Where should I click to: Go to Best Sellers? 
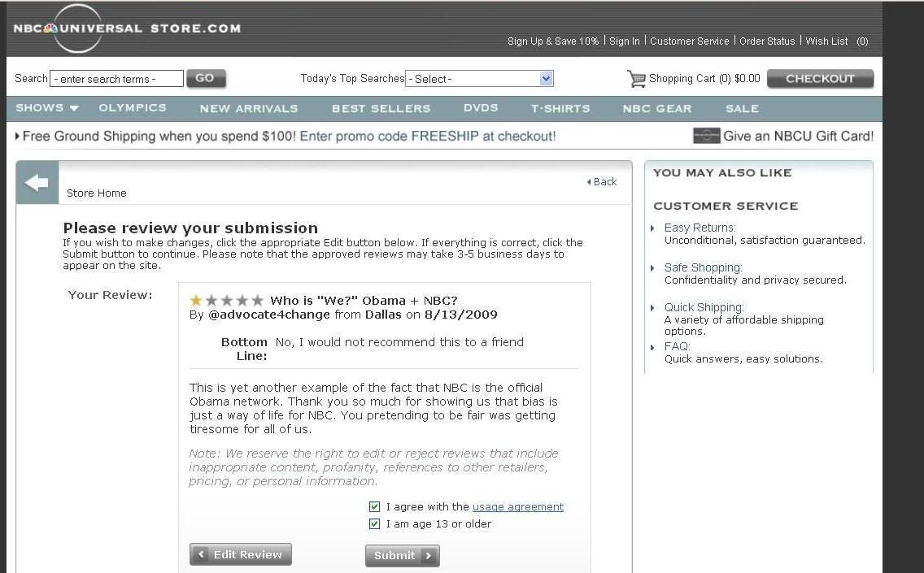click(381, 108)
